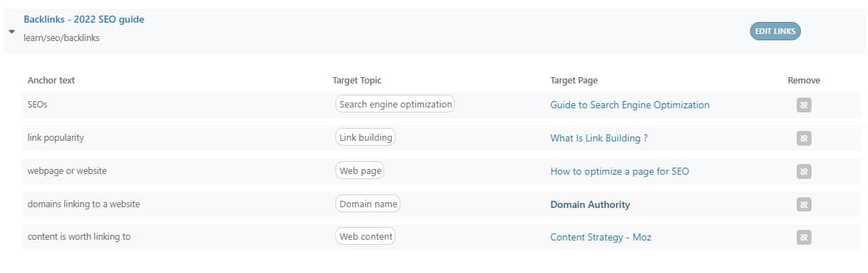Image resolution: width=868 pixels, height=273 pixels.
Task: Open the What Is Link Building ? page
Action: 599,138
